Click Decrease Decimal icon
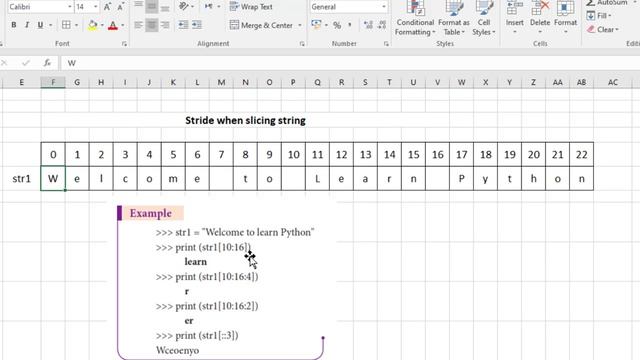 click(x=382, y=25)
